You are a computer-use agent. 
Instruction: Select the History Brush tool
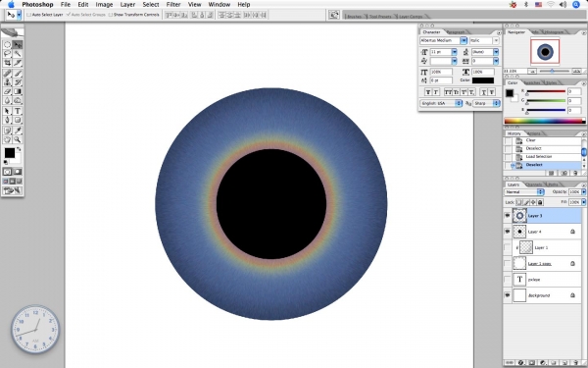point(18,82)
